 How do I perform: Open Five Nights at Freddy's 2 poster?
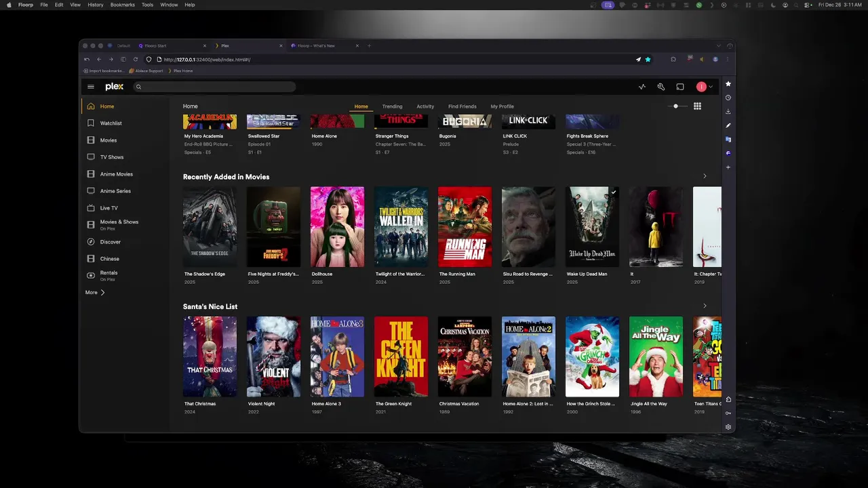coord(273,227)
